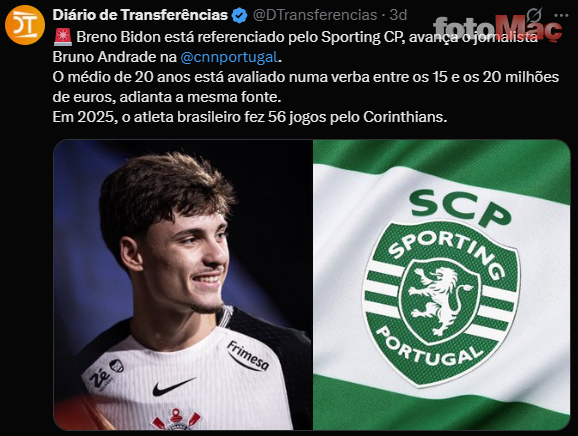Click the Corinthians crest on the jersey

tap(176, 420)
